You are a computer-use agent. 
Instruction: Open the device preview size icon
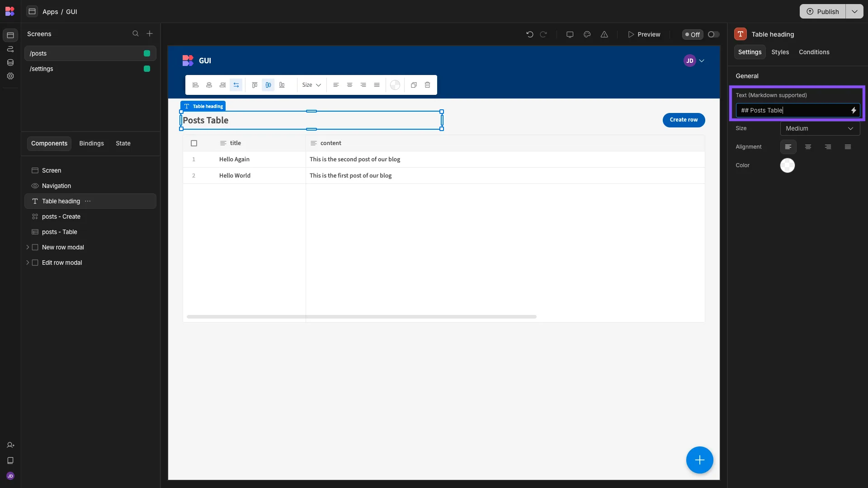point(570,34)
